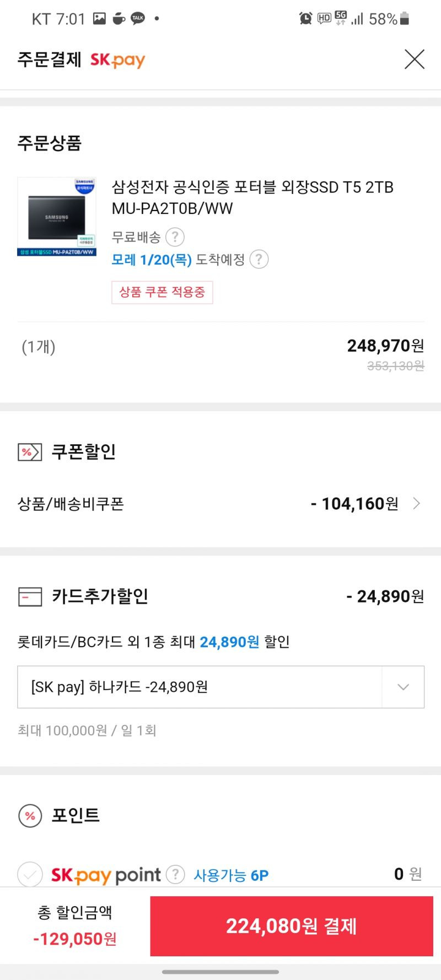441x980 pixels.
Task: Tap the points percent circle icon
Action: [30, 816]
